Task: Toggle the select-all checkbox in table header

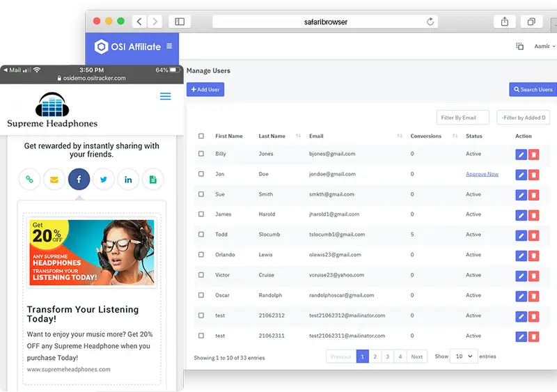Action: (201, 136)
